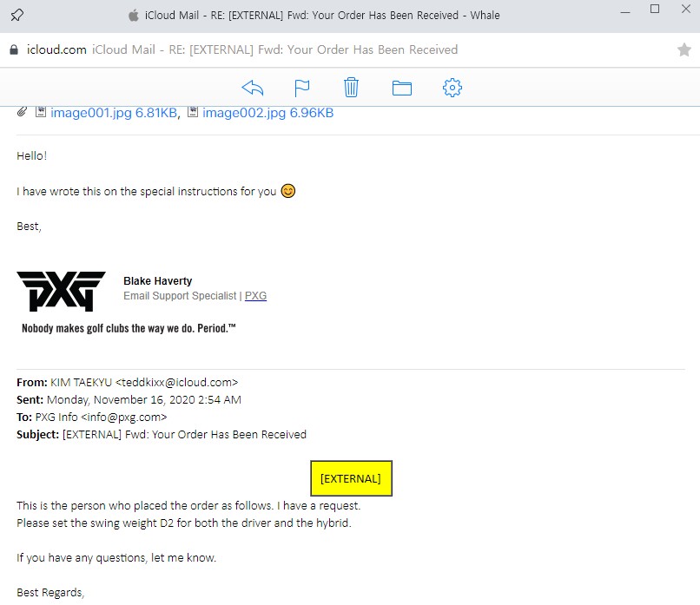Delete email with trash icon

pos(351,88)
